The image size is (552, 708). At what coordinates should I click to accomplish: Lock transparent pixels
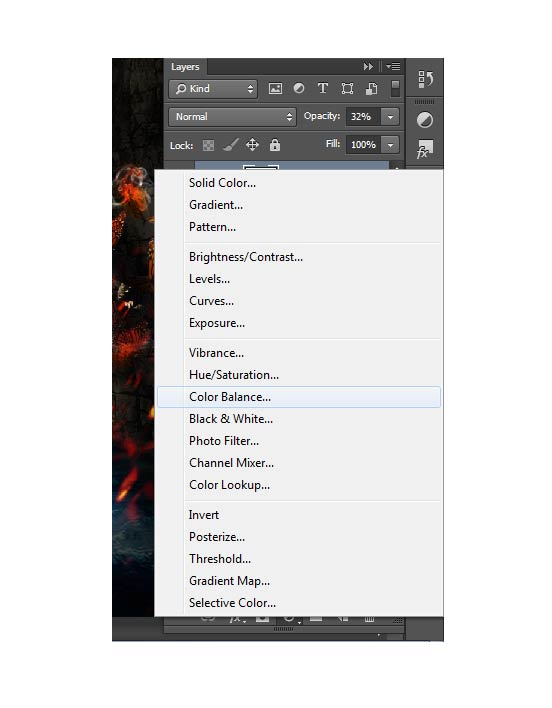(x=208, y=145)
